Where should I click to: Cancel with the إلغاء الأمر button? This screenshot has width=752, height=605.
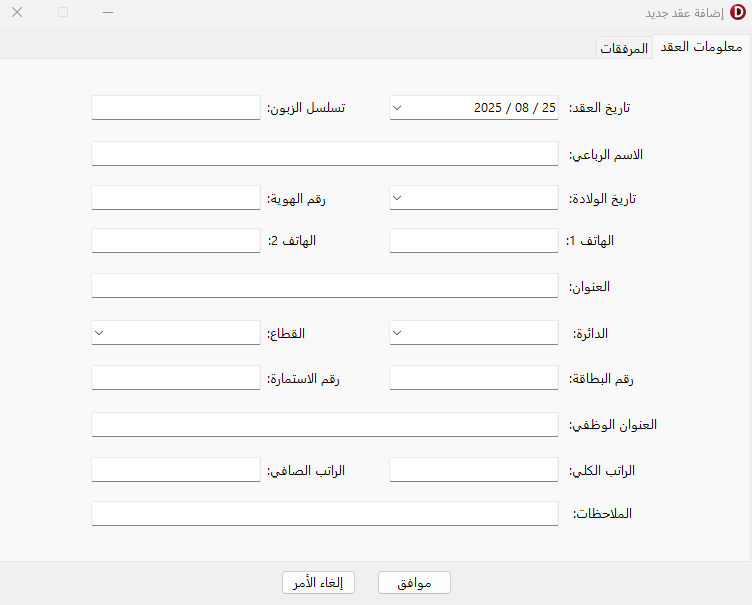[318, 582]
